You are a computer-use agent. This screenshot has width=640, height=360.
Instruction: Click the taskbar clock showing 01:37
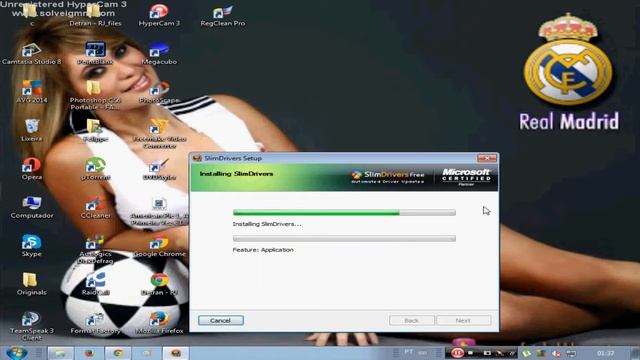pos(605,353)
